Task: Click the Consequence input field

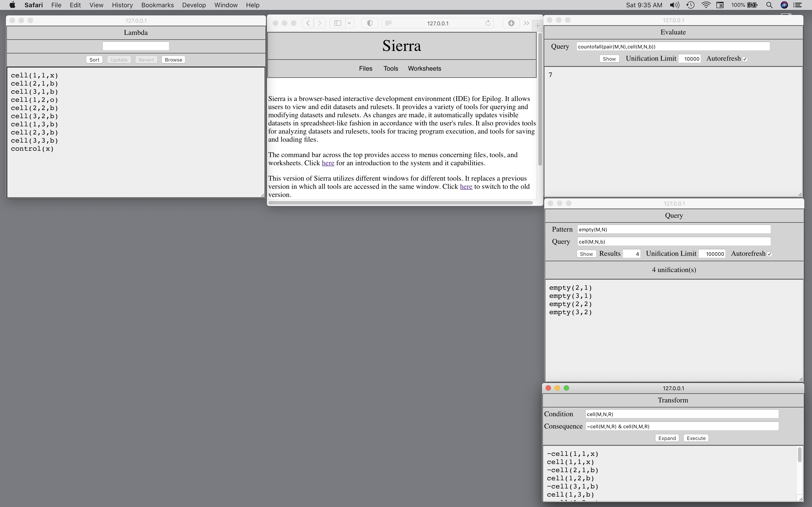Action: click(681, 426)
